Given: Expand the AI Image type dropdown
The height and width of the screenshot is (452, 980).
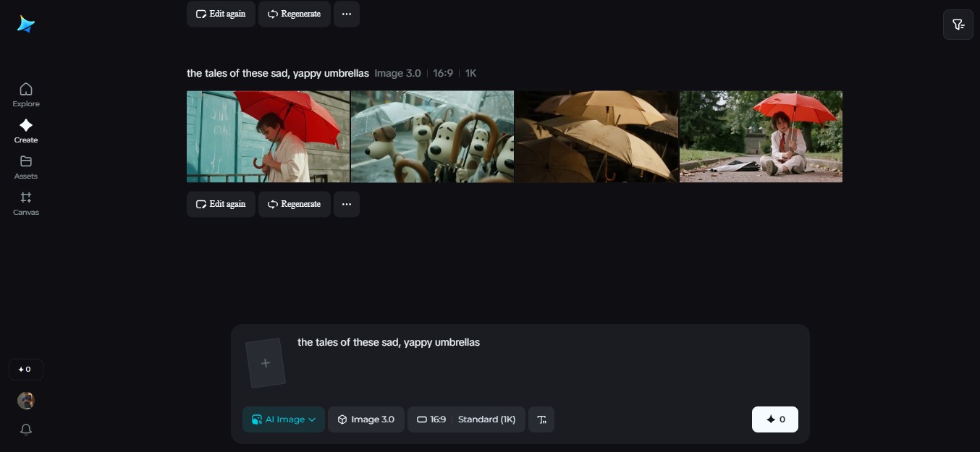Looking at the screenshot, I should [x=283, y=419].
